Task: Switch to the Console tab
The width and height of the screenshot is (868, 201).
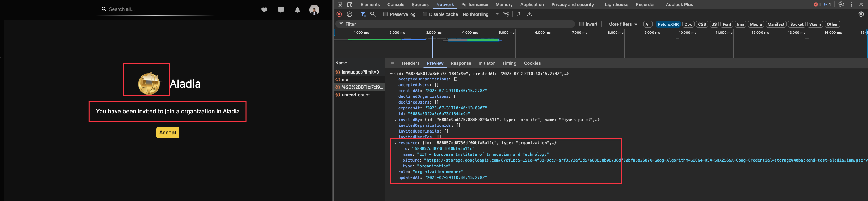Action: click(396, 4)
